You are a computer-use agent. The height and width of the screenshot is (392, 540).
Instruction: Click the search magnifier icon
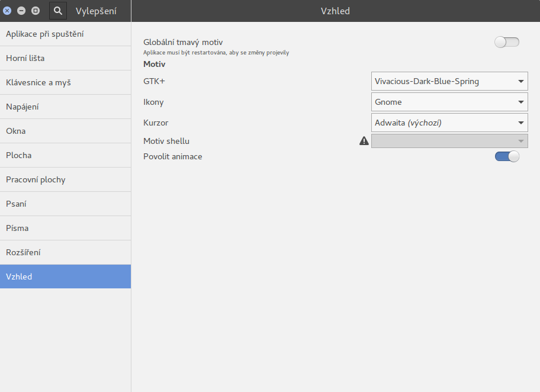[x=58, y=11]
